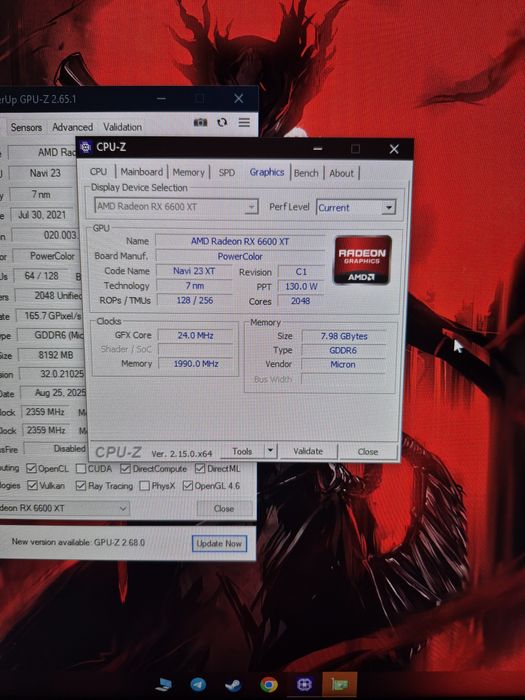Select the Graphics tab in CPU-Z
This screenshot has height=700, width=525.
267,172
